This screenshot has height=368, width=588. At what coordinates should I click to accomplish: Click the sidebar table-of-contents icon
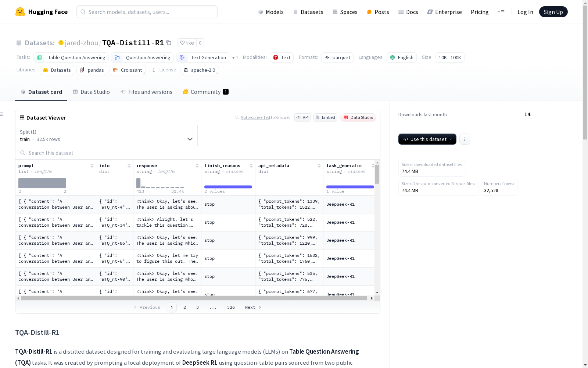(2, 114)
